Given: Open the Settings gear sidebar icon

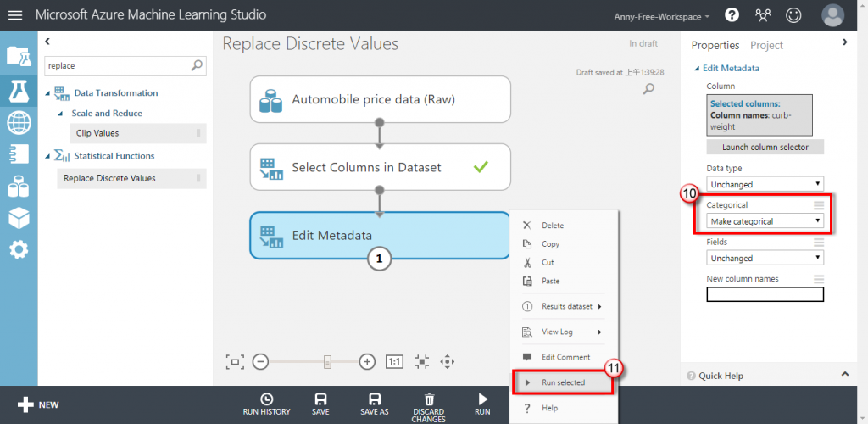Looking at the screenshot, I should coord(19,250).
